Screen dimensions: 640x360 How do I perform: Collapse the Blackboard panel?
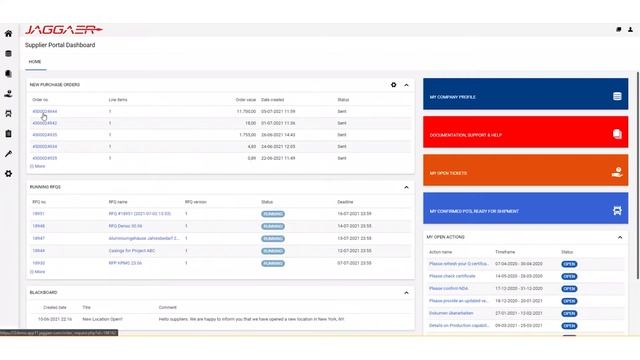[x=407, y=293]
